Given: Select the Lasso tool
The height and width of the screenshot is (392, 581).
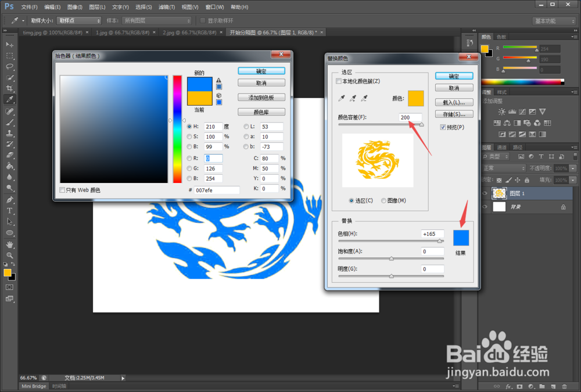Looking at the screenshot, I should coord(10,67).
